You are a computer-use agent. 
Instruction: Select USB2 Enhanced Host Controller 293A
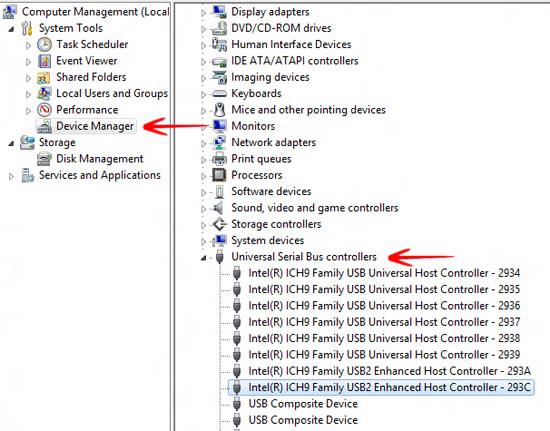point(389,371)
